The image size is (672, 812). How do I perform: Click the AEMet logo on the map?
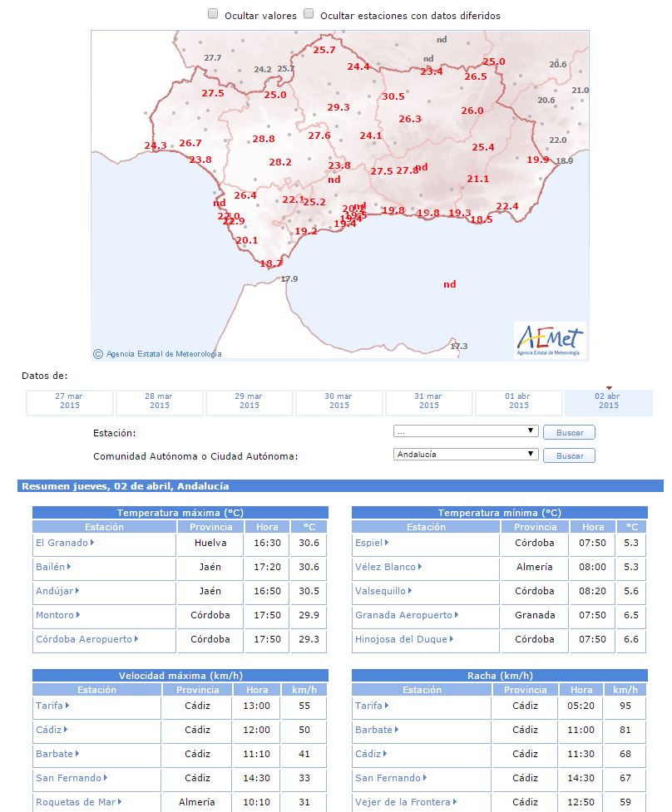[x=550, y=340]
